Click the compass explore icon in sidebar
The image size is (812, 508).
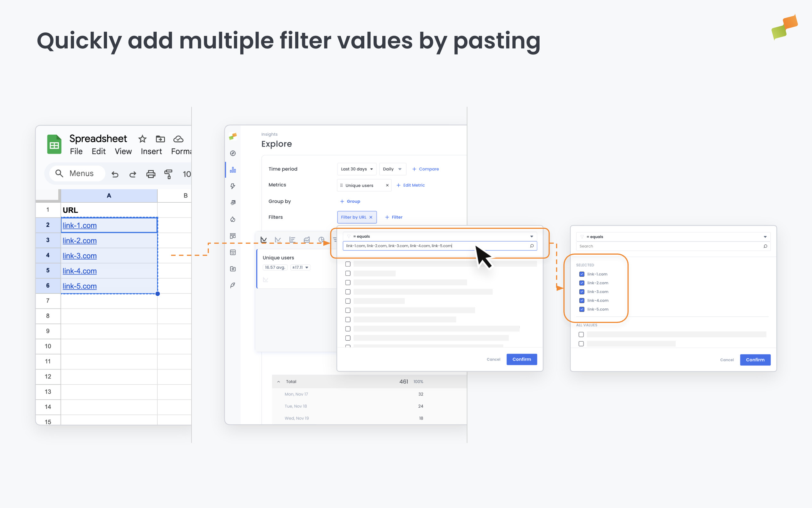pyautogui.click(x=233, y=153)
